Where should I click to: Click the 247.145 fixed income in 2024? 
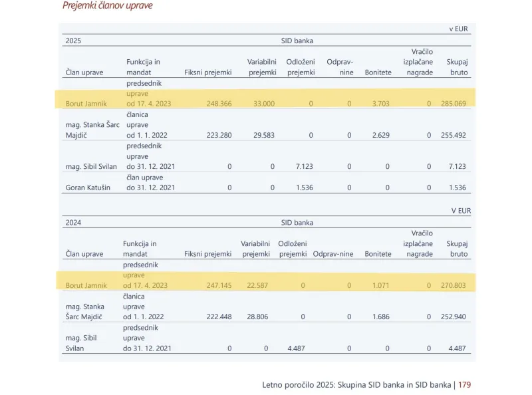point(219,285)
